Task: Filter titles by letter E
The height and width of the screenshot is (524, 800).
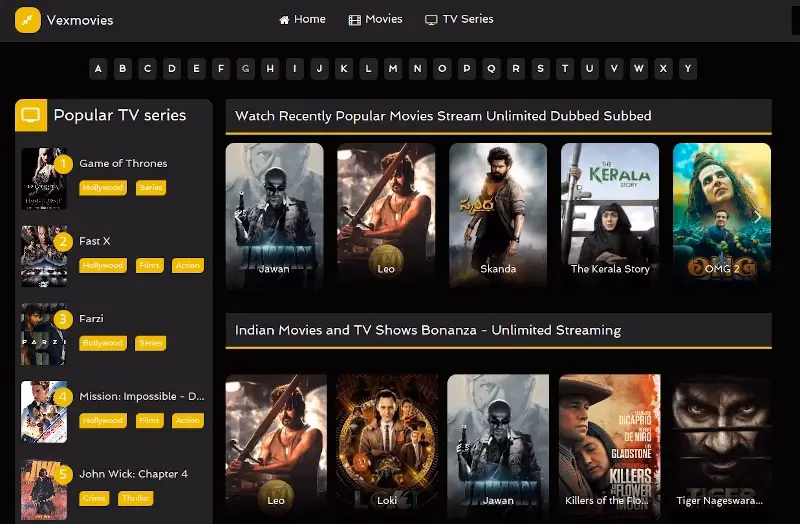Action: [x=196, y=68]
